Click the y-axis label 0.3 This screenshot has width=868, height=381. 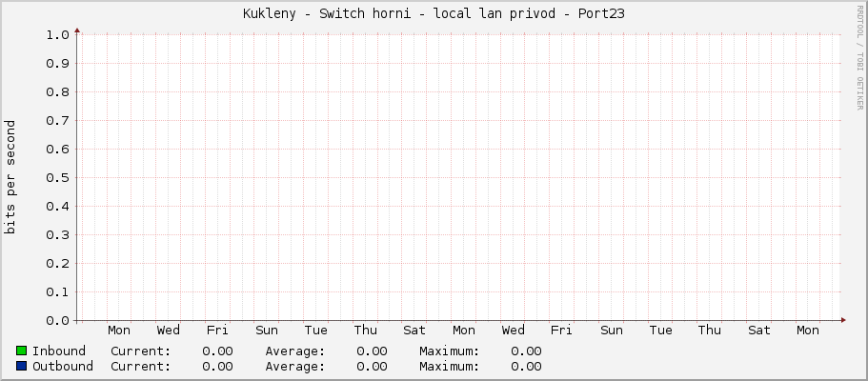57,235
